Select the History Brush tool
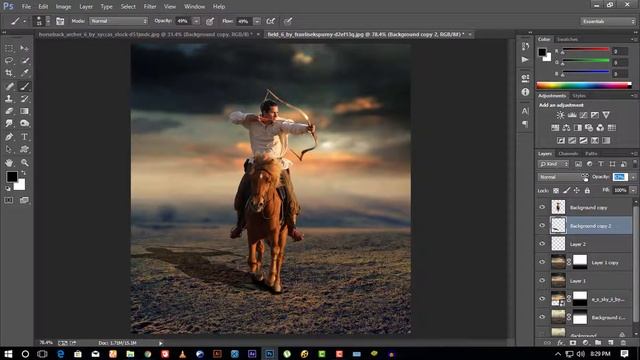Viewport: 640px width, 360px height. point(24,99)
